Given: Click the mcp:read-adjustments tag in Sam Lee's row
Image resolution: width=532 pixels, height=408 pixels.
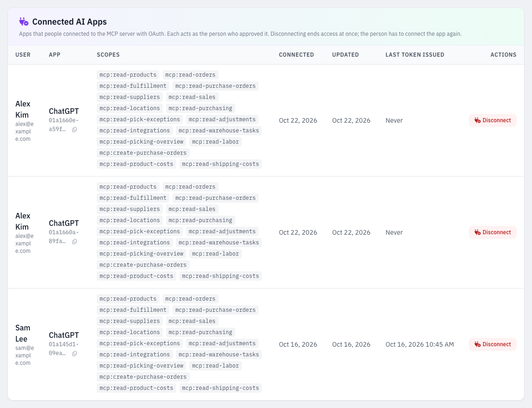Looking at the screenshot, I should click(x=222, y=343).
